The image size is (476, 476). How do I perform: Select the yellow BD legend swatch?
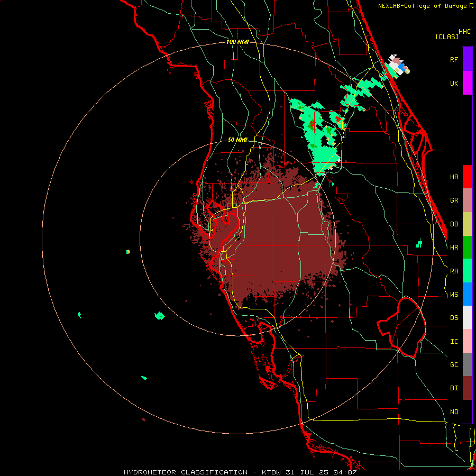[x=467, y=224]
